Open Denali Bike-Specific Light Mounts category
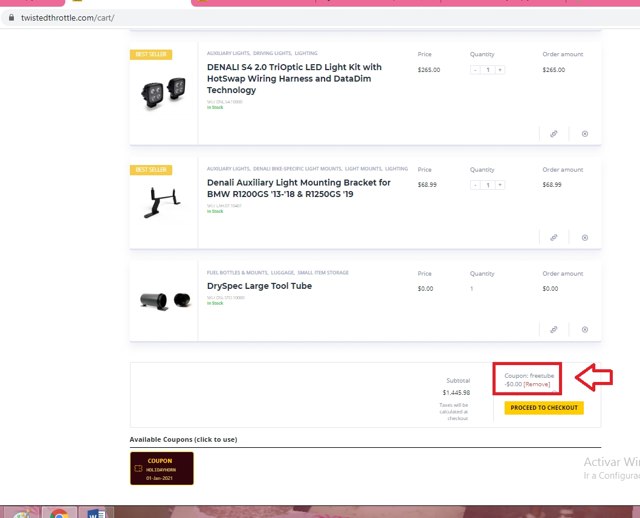The height and width of the screenshot is (518, 640). pyautogui.click(x=297, y=169)
